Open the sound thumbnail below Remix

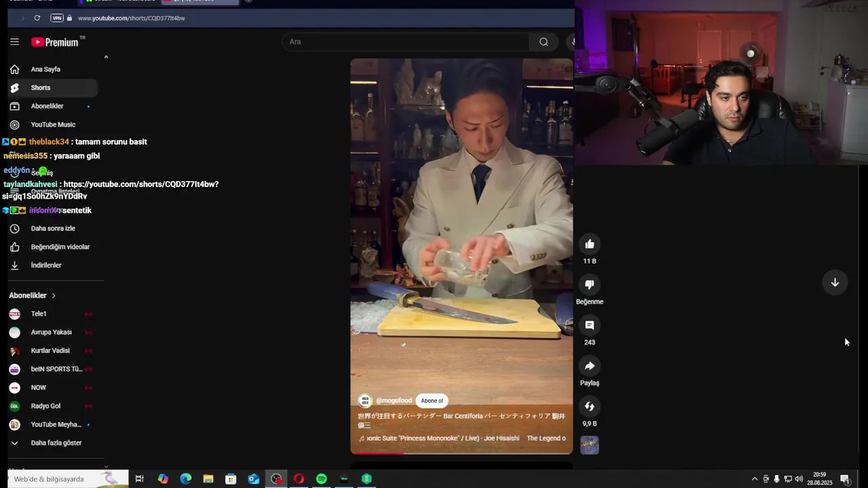(x=589, y=445)
